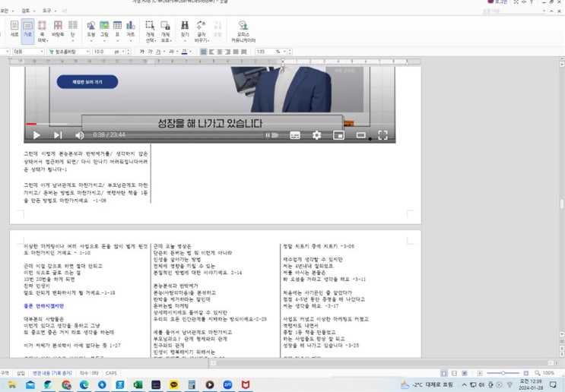The width and height of the screenshot is (565, 392).
Task: Open Zoom app from the taskbar
Action: tap(227, 385)
